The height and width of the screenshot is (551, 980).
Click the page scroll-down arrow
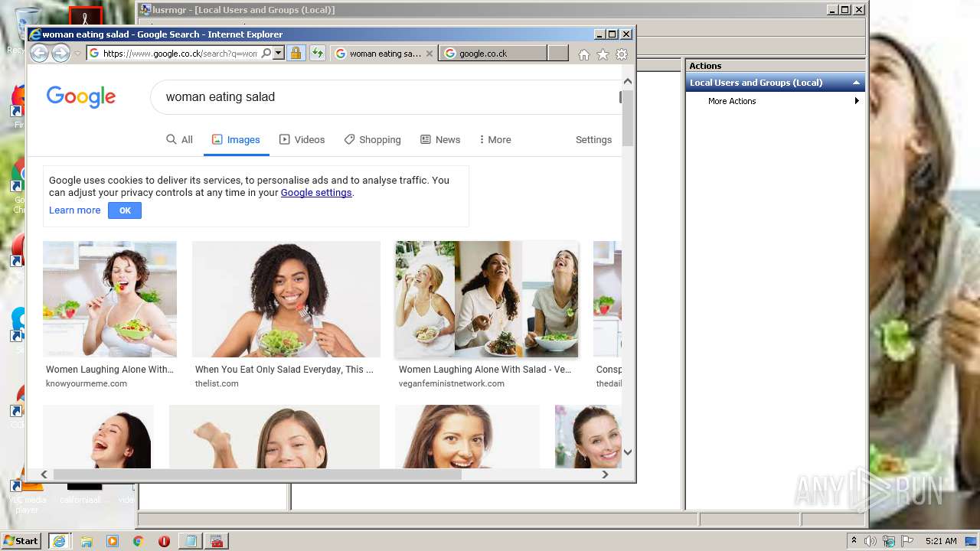[x=628, y=452]
